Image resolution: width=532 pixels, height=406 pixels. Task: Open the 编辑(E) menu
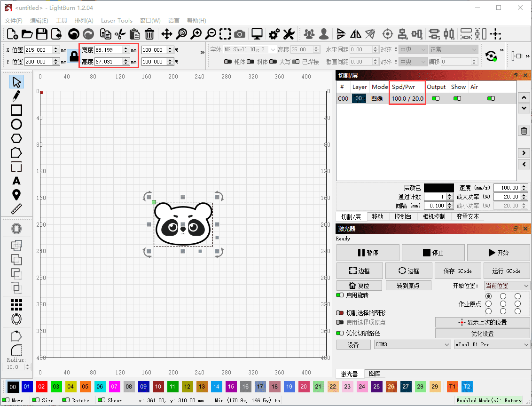tap(39, 20)
